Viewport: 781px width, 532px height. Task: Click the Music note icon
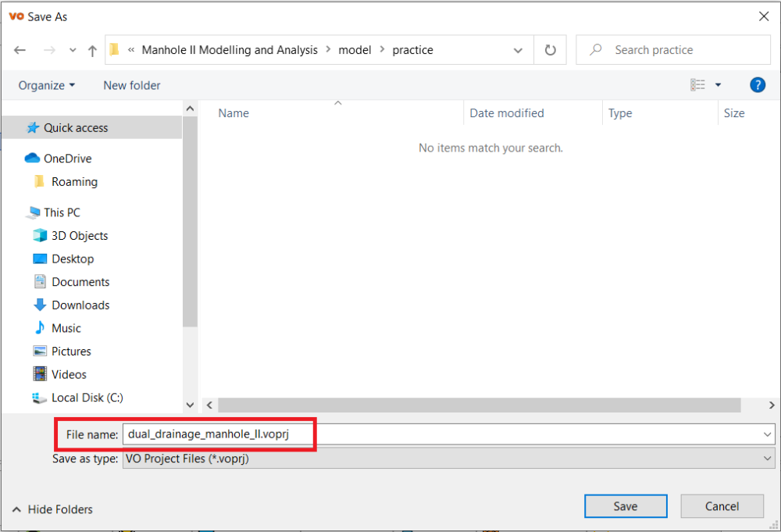(x=40, y=327)
